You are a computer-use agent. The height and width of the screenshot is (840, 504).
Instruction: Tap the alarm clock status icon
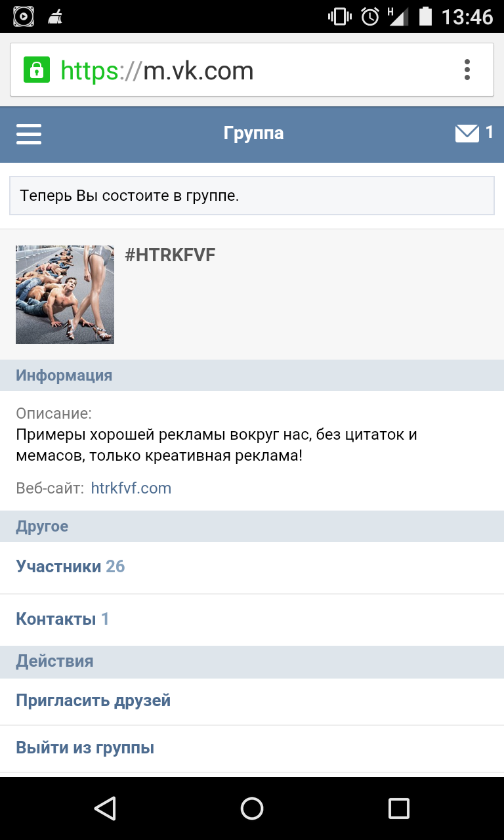tap(371, 16)
